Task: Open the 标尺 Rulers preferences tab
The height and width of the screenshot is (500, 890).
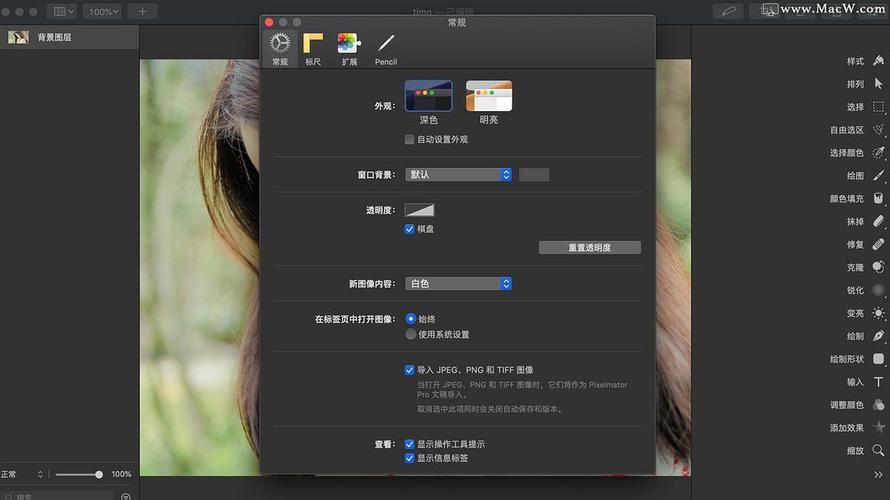Action: (x=313, y=49)
